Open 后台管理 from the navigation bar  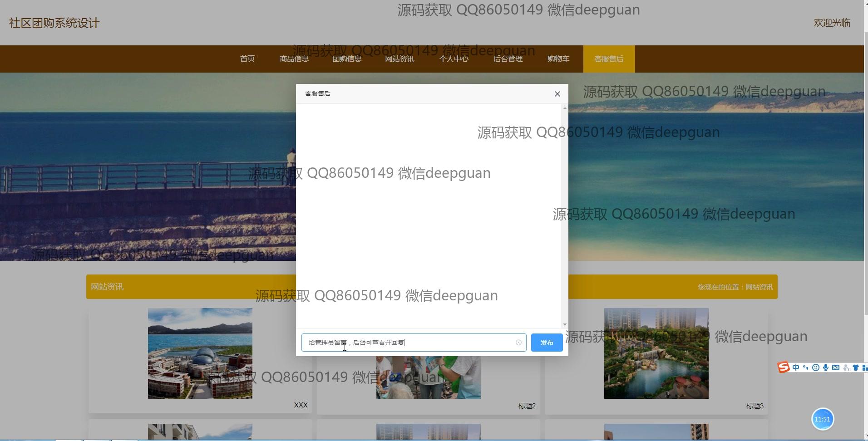(508, 59)
